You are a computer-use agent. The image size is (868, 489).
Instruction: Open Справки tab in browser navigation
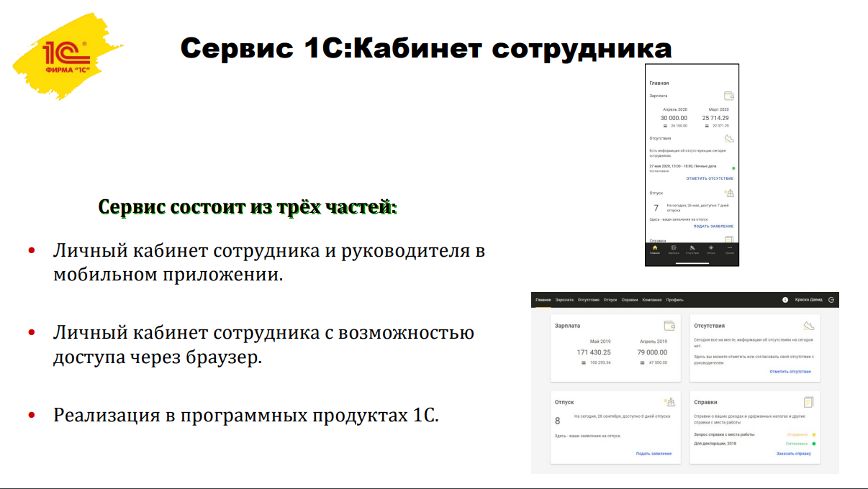[630, 300]
